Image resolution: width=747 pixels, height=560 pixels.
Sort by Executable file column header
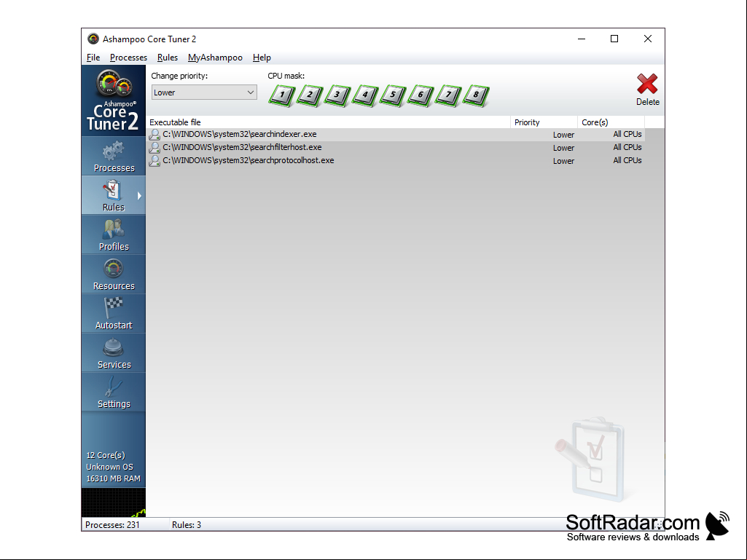(329, 122)
